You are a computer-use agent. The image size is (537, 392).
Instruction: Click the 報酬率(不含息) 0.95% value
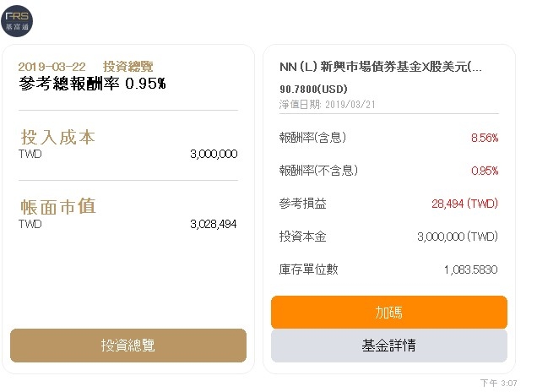pyautogui.click(x=485, y=171)
